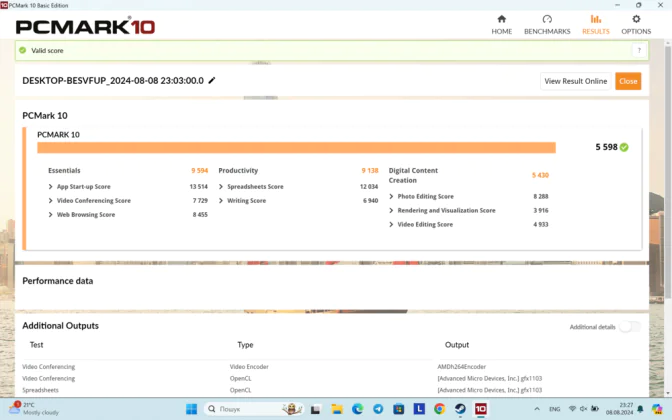The image size is (672, 420).
Task: Open Telegram from the taskbar
Action: [x=378, y=409]
